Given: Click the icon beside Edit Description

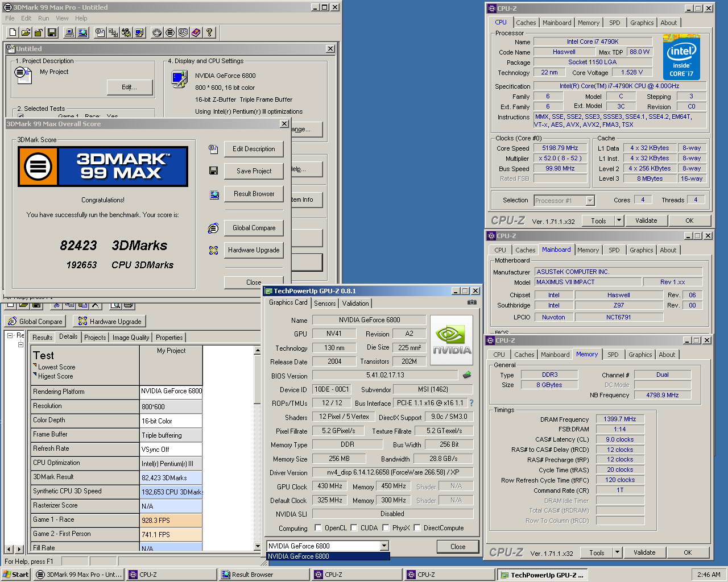Looking at the screenshot, I should [x=213, y=149].
